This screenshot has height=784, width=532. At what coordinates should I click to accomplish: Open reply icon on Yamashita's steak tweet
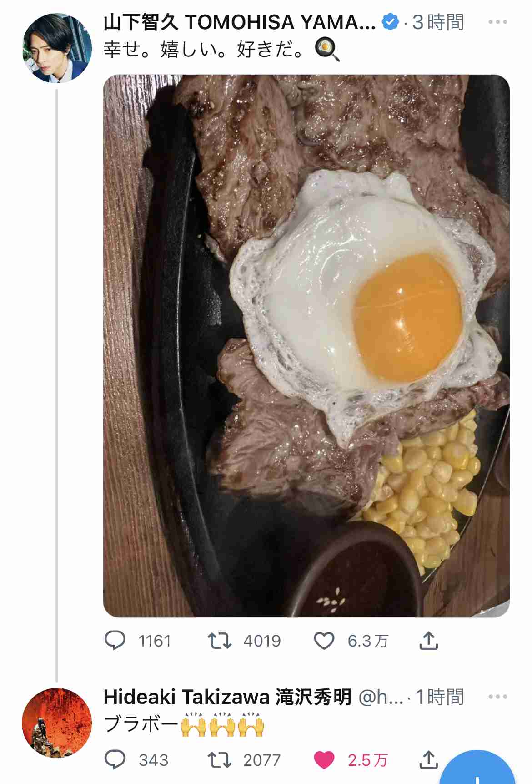pyautogui.click(x=115, y=641)
